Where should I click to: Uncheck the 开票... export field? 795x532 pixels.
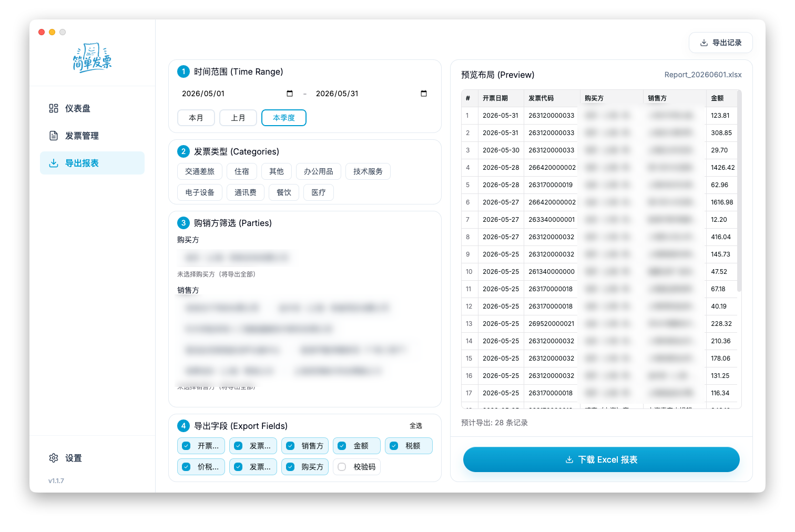click(x=201, y=446)
